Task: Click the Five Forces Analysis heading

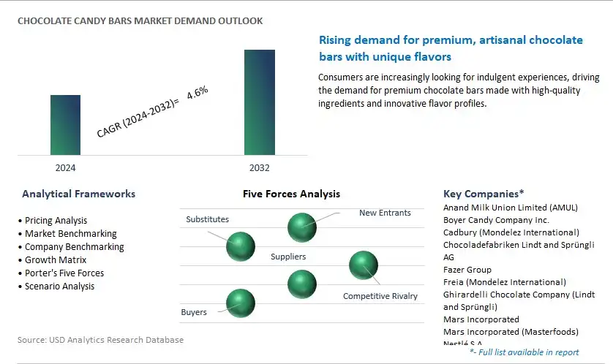Action: (x=291, y=194)
